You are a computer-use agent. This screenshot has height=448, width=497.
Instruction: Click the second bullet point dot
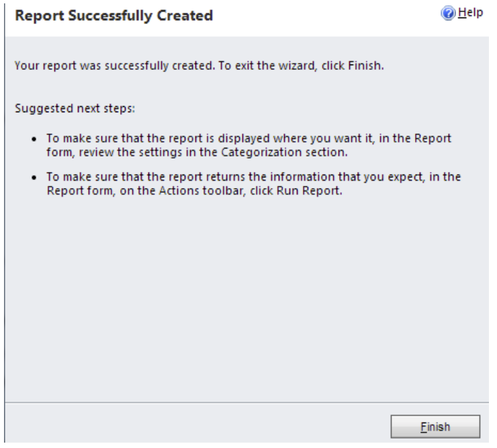coord(34,177)
